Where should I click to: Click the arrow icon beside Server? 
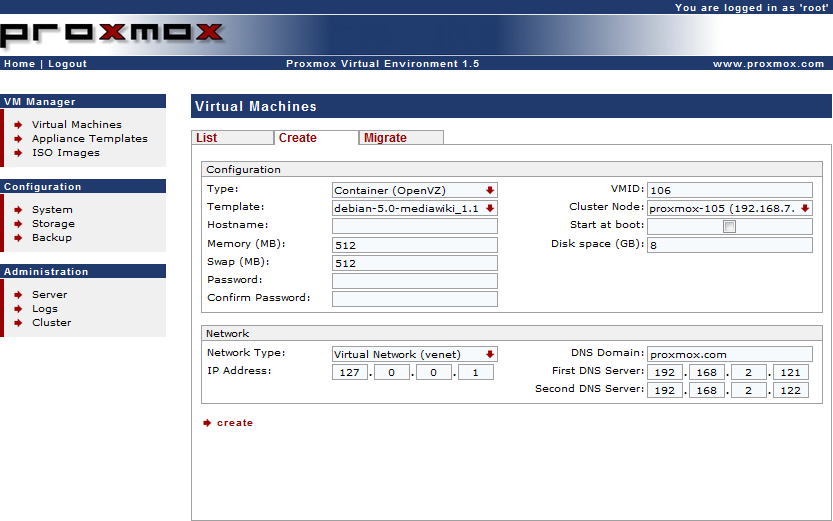point(19,295)
